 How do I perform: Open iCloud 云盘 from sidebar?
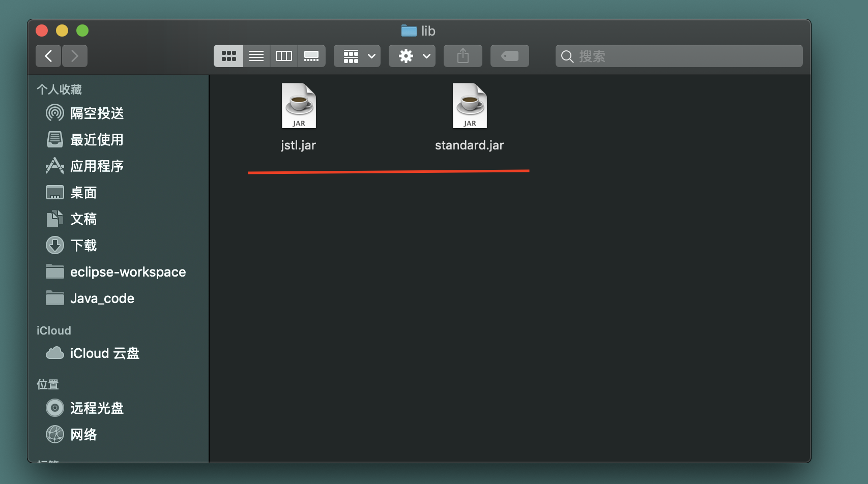[105, 353]
